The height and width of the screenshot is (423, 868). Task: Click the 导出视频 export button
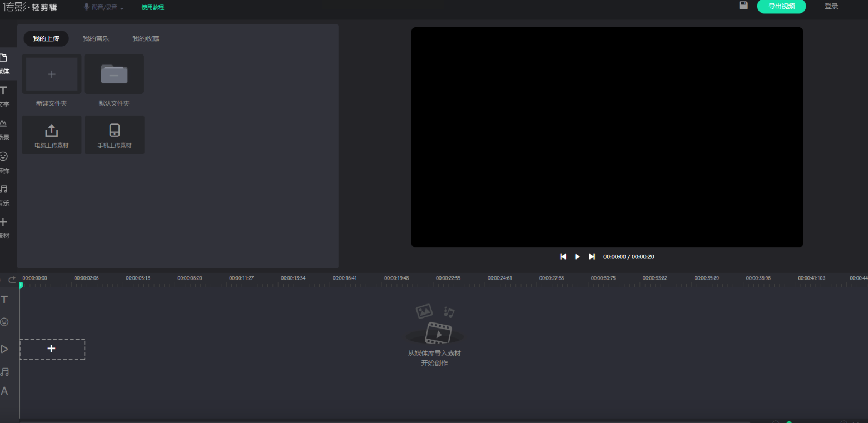(781, 6)
